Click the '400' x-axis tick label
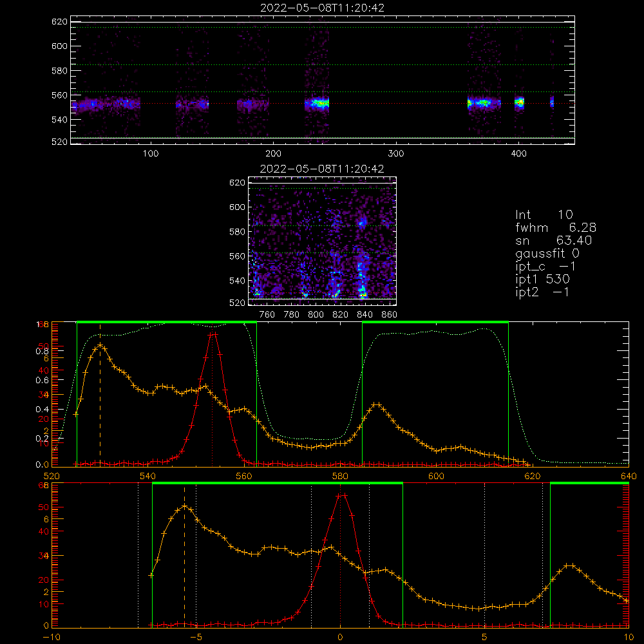The height and width of the screenshot is (644, 644). [518, 154]
